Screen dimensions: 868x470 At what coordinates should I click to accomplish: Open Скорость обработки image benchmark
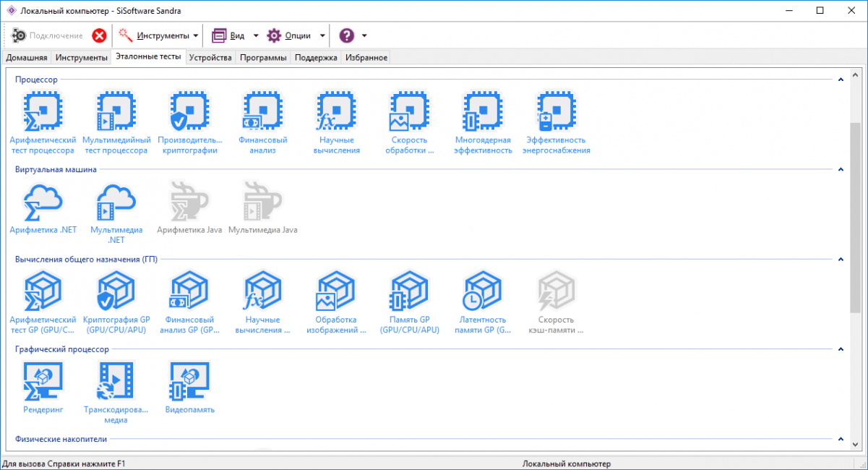pos(409,123)
